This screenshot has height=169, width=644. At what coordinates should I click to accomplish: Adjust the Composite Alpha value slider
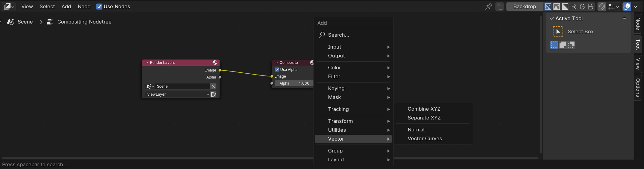coord(294,83)
